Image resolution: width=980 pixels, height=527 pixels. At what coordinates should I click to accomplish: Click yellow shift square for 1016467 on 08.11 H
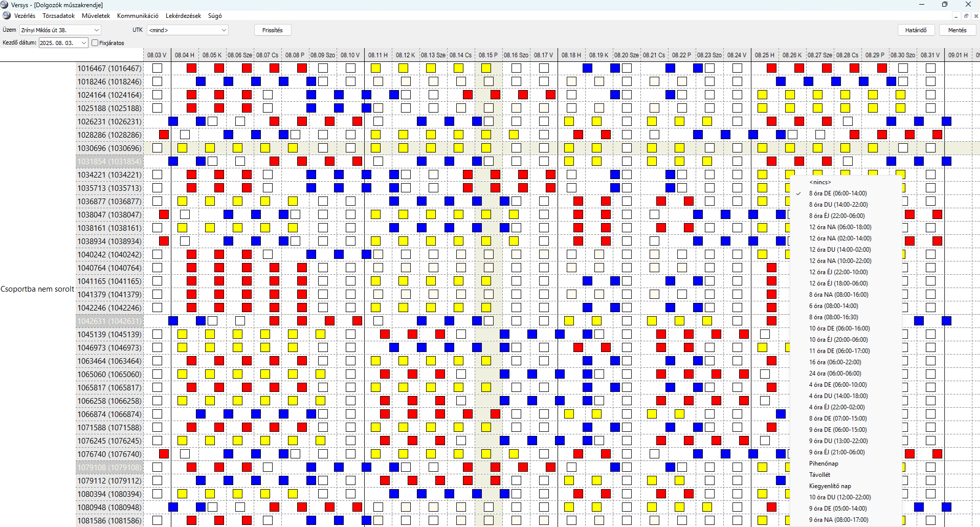point(375,68)
